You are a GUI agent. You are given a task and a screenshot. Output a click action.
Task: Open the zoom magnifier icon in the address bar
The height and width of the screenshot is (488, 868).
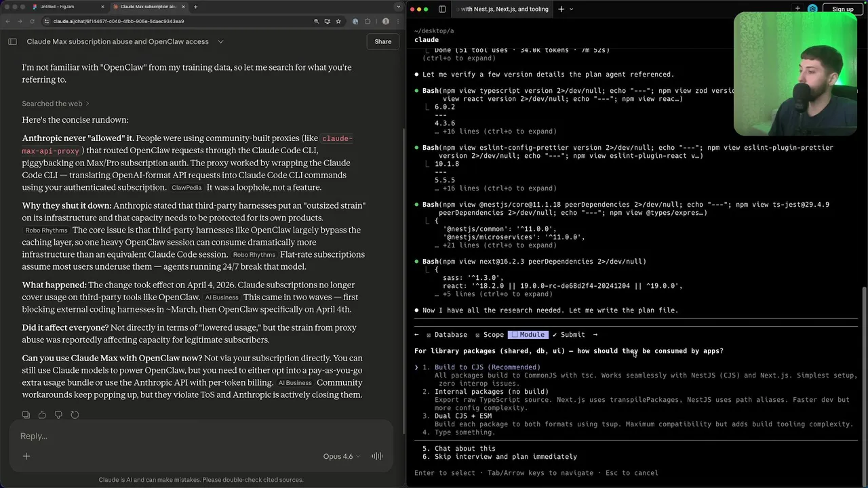click(316, 21)
